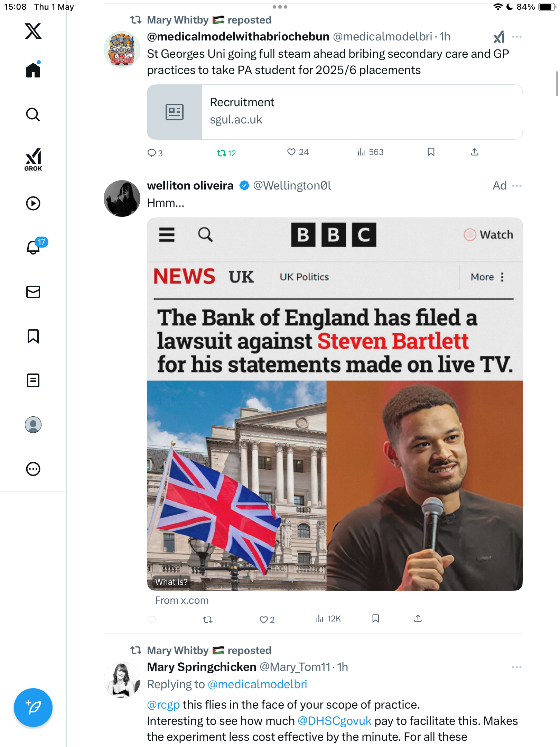
Task: Open more options on the Ad post
Action: (517, 186)
